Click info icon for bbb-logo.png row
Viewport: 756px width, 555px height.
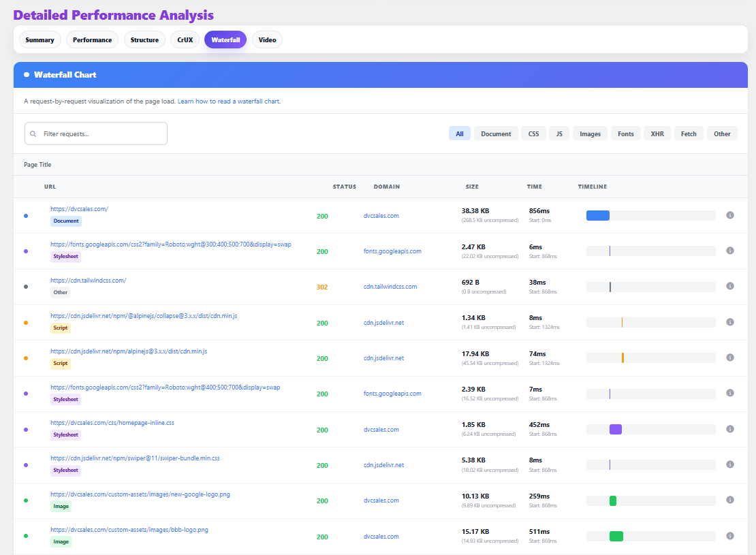point(730,536)
